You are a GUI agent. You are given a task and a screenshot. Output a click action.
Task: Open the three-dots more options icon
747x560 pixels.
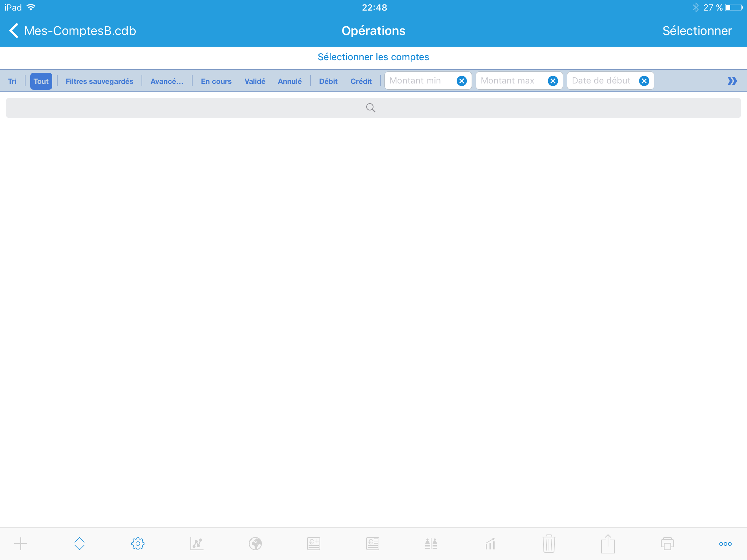pos(725,544)
